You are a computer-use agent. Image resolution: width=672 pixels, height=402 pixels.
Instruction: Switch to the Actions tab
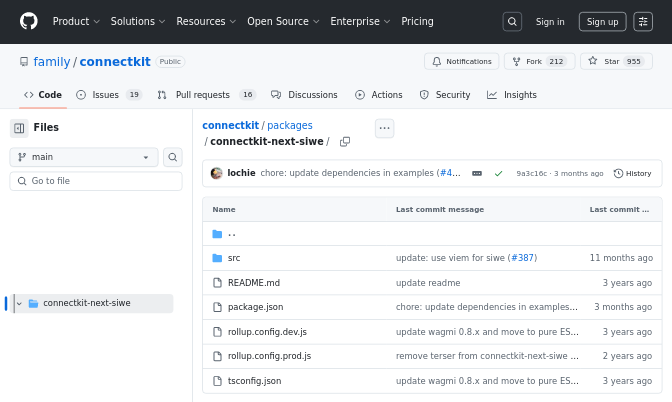(379, 95)
